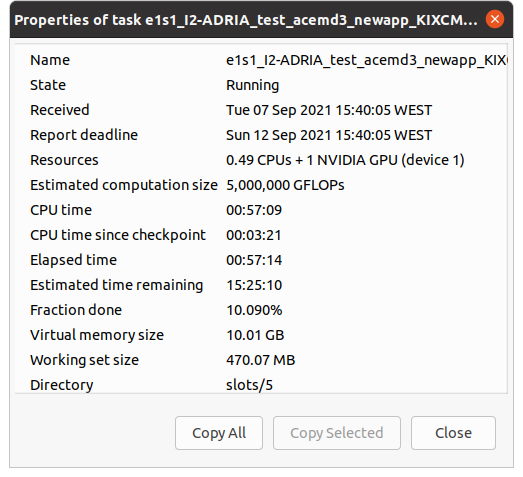The image size is (523, 477).
Task: Select the Estimated time remaining row
Action: (x=261, y=285)
